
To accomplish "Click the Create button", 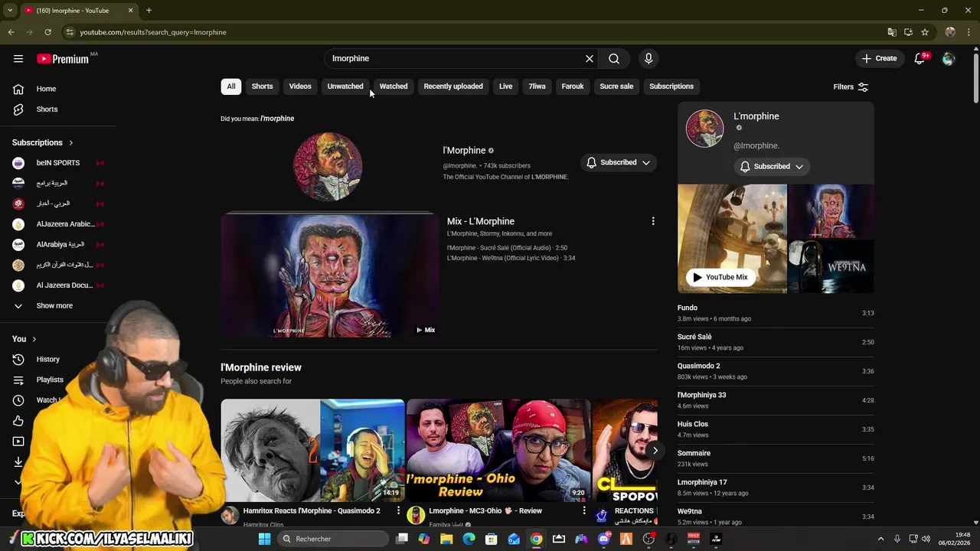I will (x=879, y=58).
